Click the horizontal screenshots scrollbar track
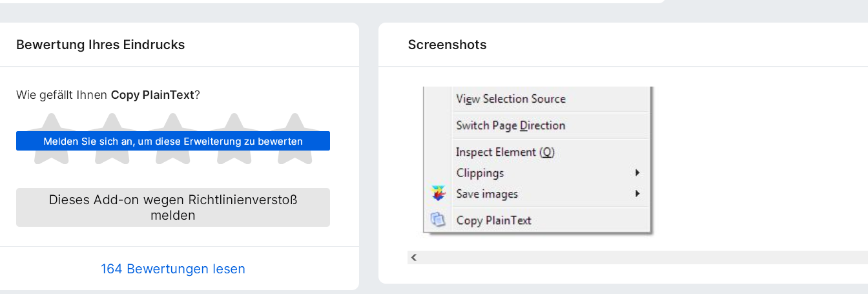The image size is (868, 294). click(x=639, y=257)
